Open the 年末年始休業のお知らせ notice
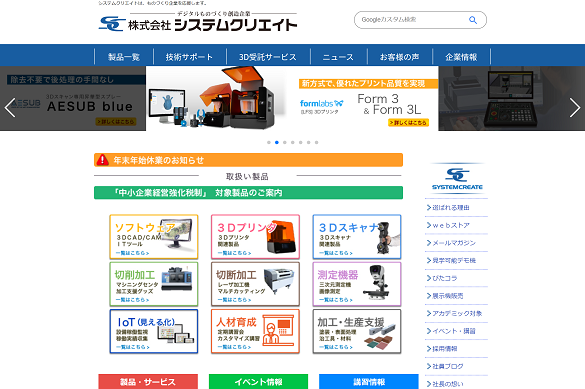 [248, 160]
